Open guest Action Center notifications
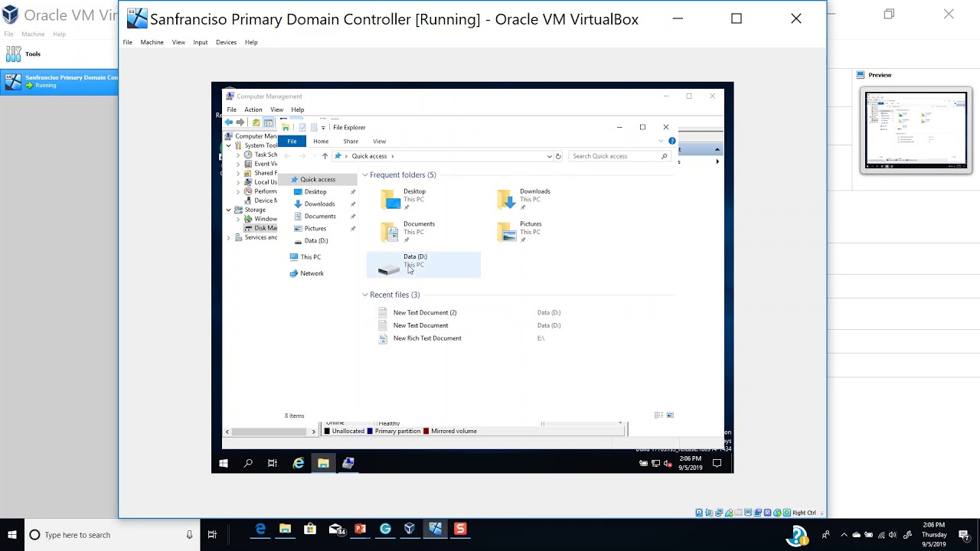Screen dimensions: 980x551 click(717, 463)
